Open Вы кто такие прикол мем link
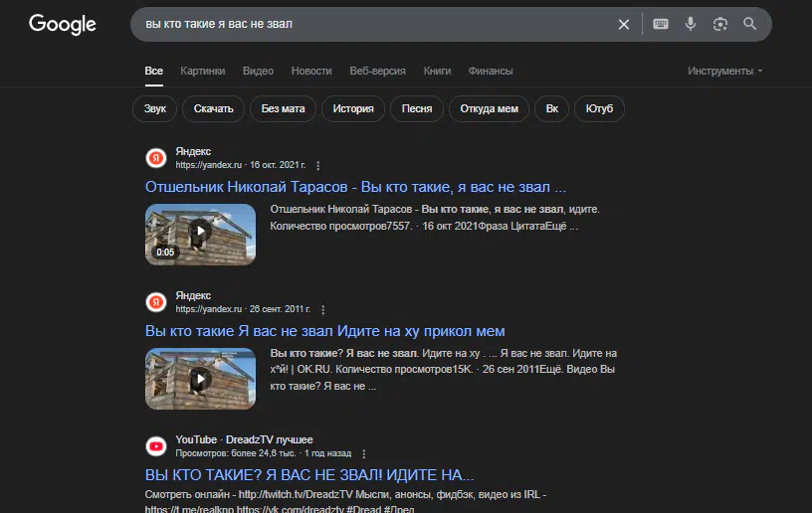This screenshot has width=812, height=513. pyautogui.click(x=324, y=331)
